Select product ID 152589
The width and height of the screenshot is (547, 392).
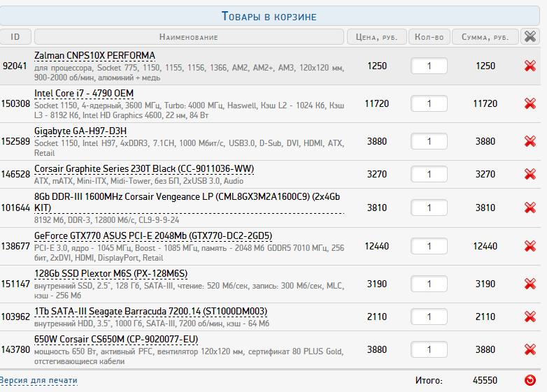15,141
